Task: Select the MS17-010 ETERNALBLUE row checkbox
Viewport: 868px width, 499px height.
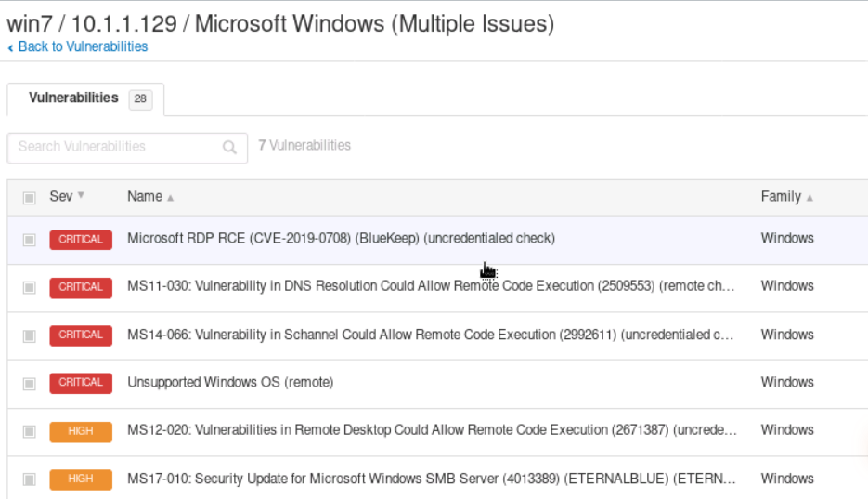Action: pos(30,479)
